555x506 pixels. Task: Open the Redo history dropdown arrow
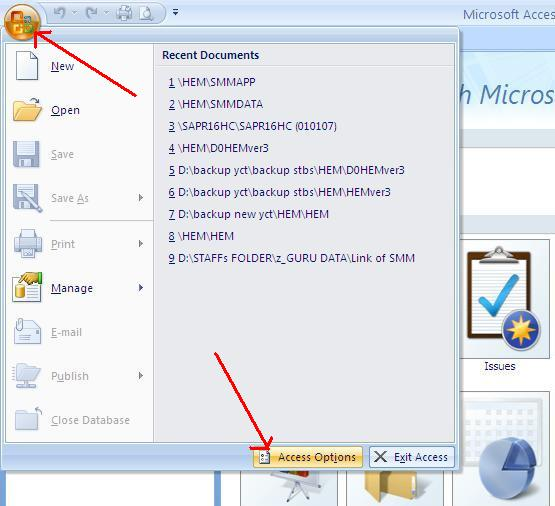[107, 13]
